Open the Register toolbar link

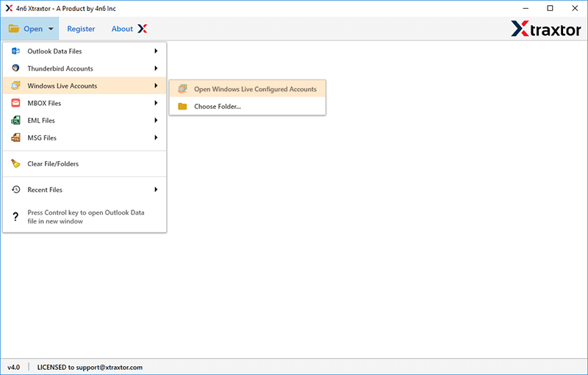(81, 29)
